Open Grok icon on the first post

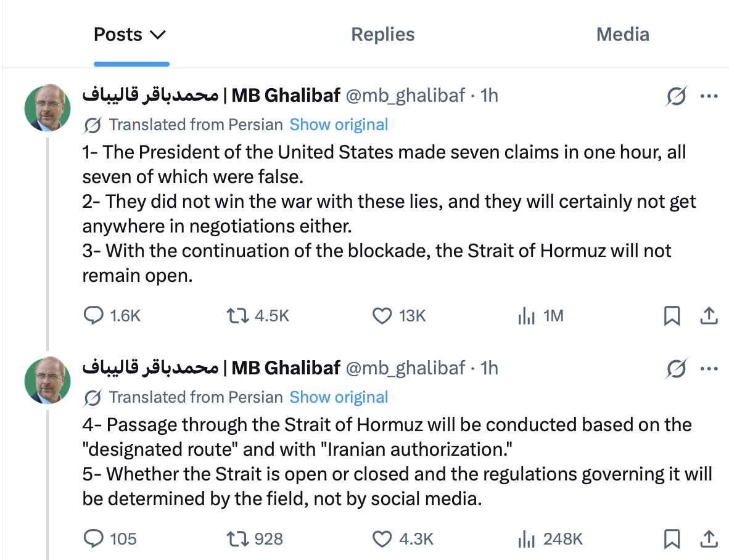click(x=677, y=96)
